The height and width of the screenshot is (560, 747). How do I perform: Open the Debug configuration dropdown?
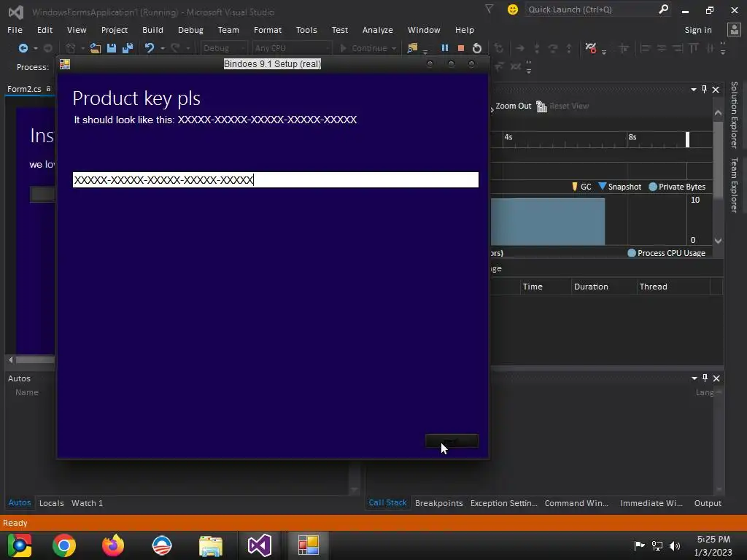[x=223, y=48]
